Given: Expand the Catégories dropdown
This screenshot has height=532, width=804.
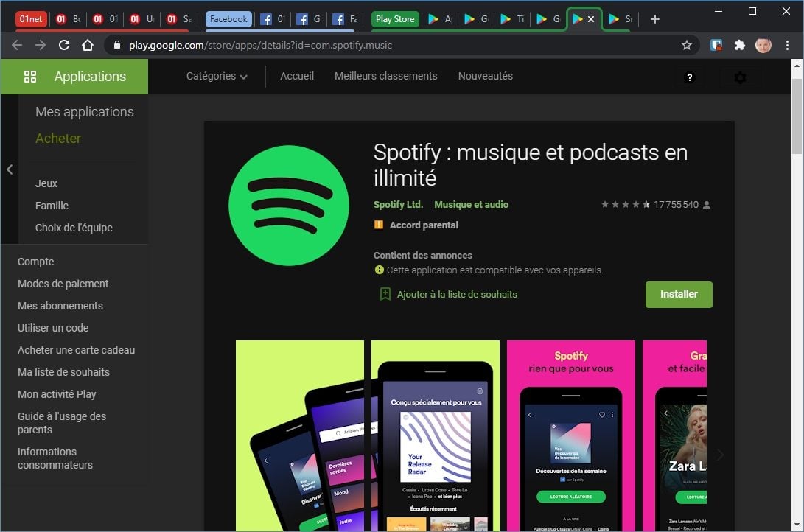Looking at the screenshot, I should 217,76.
